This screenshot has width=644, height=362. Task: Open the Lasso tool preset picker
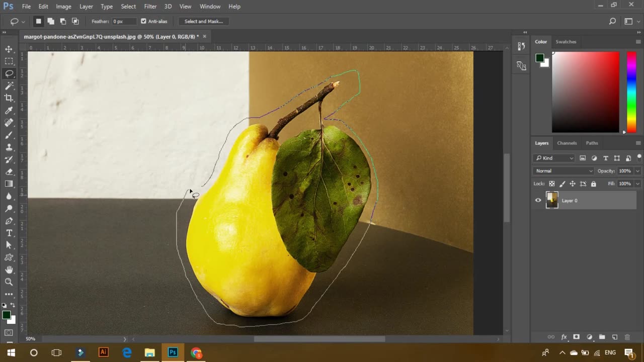[17, 21]
